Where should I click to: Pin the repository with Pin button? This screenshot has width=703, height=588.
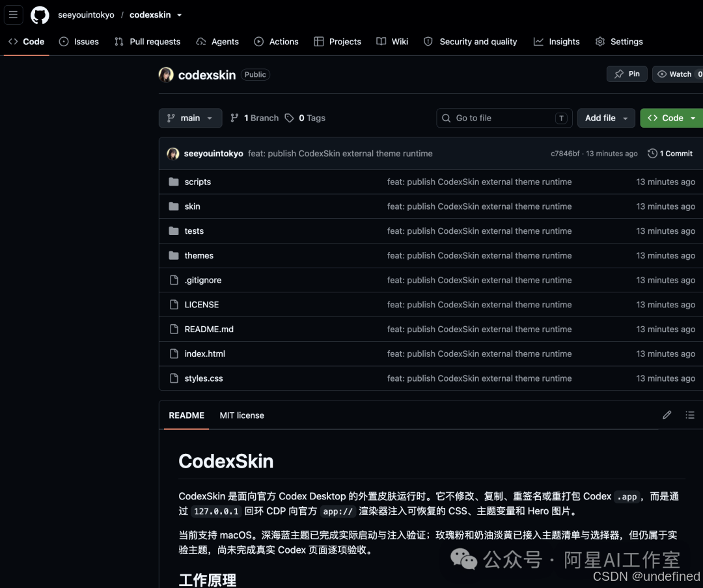point(627,74)
